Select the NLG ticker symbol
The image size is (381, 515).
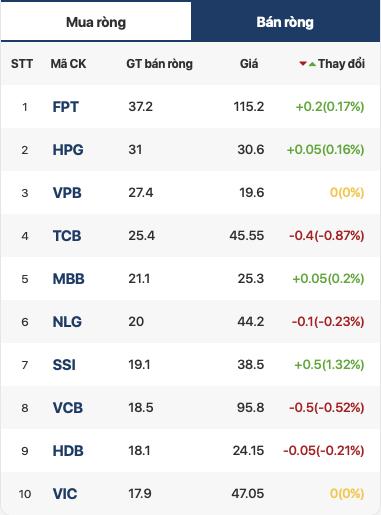tap(67, 322)
